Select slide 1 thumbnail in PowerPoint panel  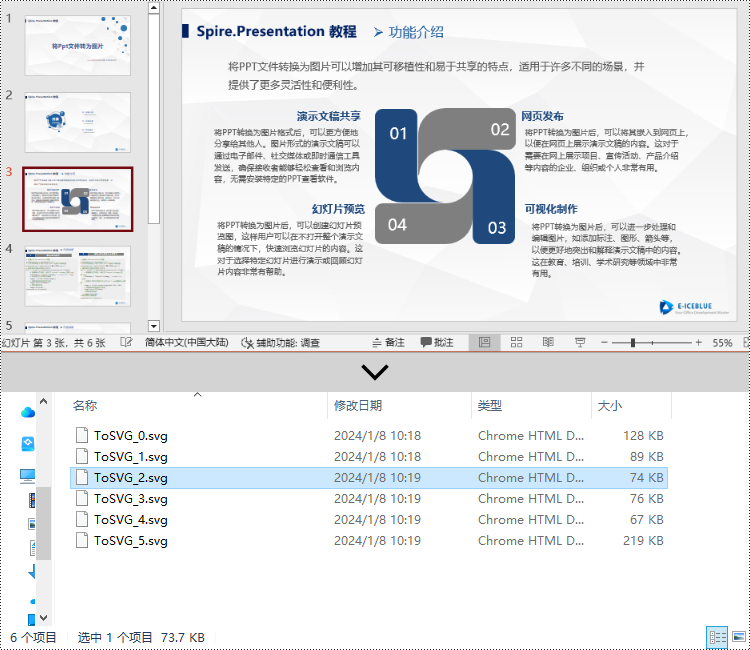(77, 45)
